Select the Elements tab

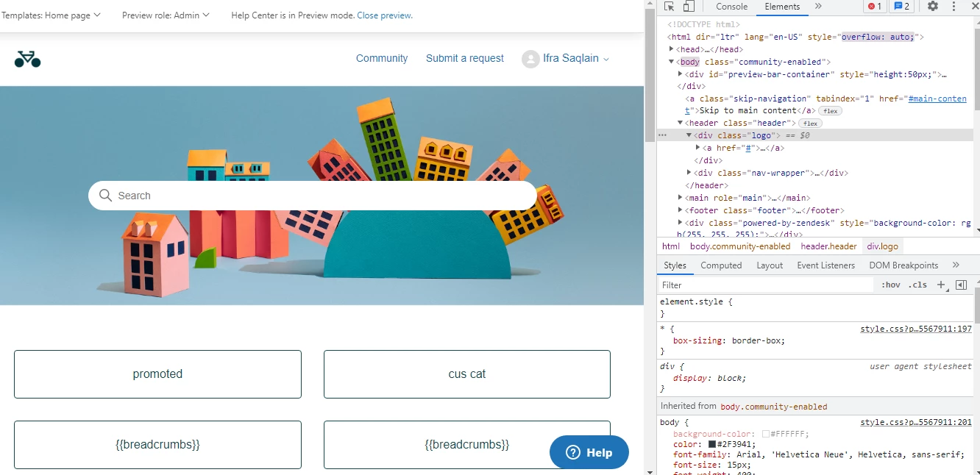pyautogui.click(x=782, y=7)
